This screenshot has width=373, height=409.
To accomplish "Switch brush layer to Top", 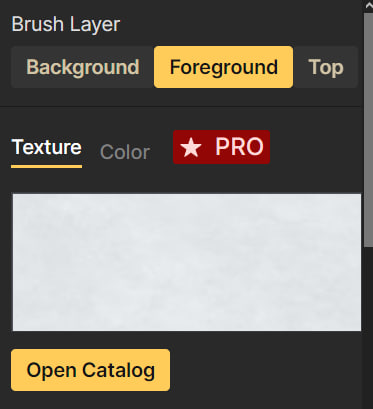I will tap(326, 67).
